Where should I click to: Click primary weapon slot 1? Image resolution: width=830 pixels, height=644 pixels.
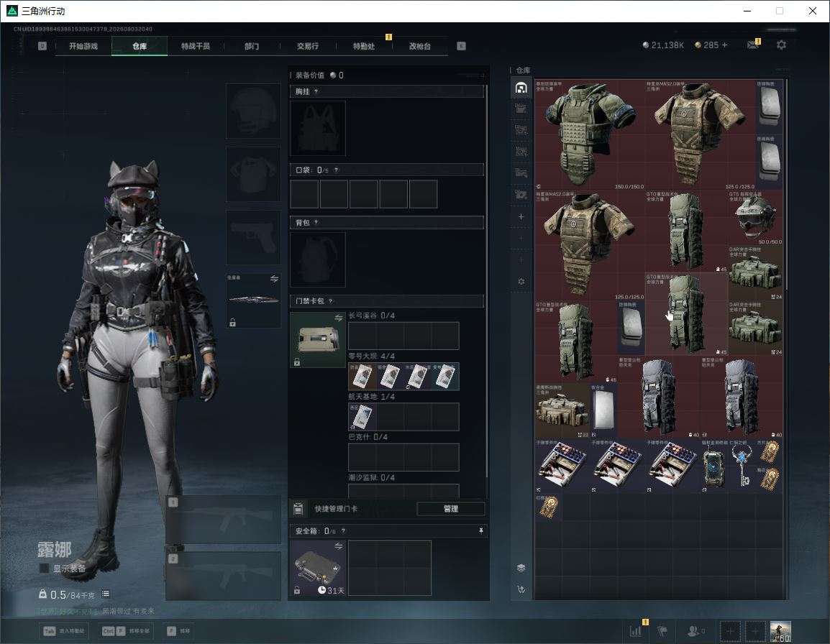coord(224,520)
